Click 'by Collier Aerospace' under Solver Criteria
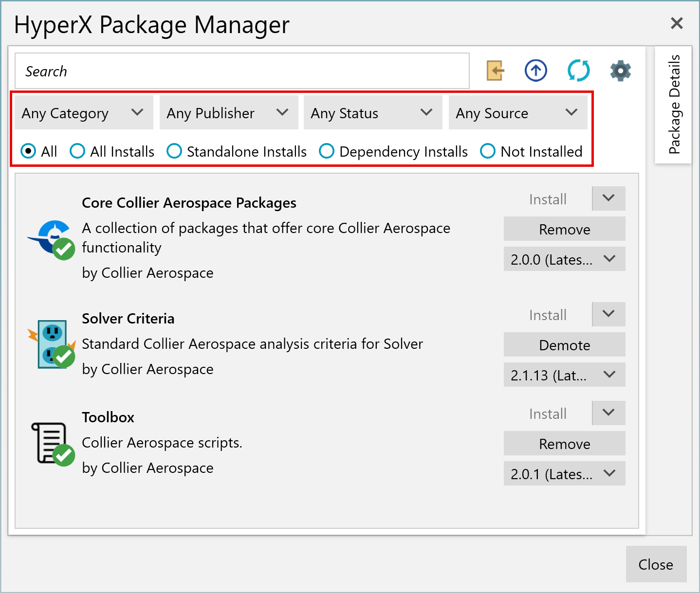The height and width of the screenshot is (593, 700). 147,369
